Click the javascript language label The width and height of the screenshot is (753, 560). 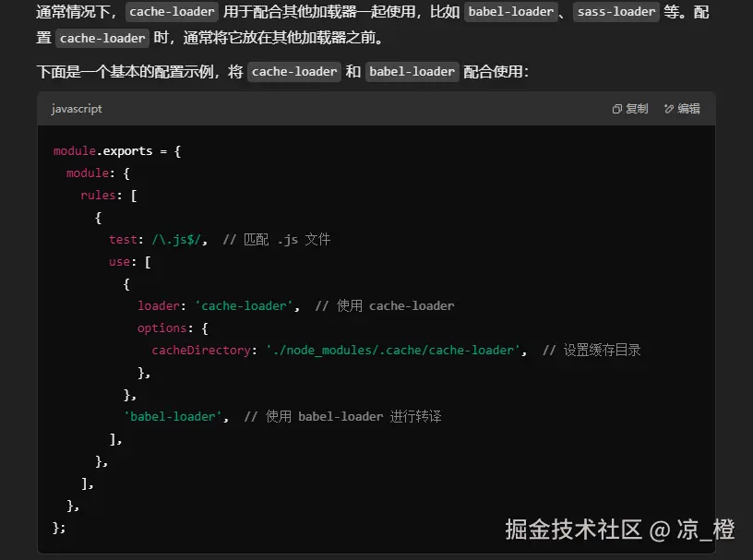77,109
